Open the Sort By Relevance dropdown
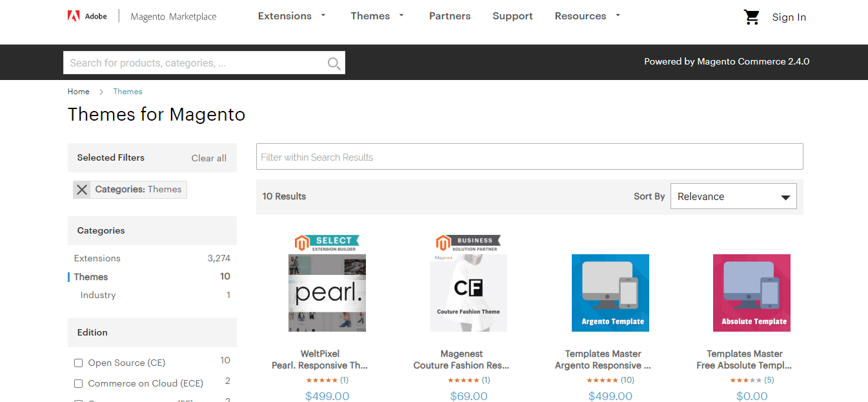Viewport: 868px width, 402px height. [734, 197]
